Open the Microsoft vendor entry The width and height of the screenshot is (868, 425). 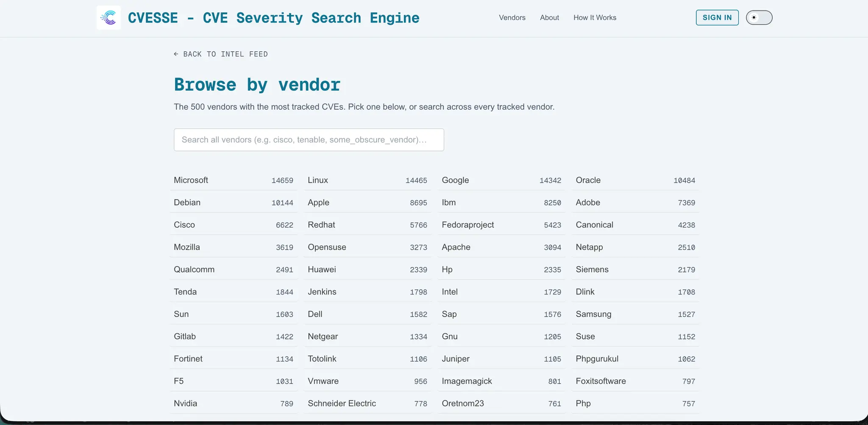234,180
